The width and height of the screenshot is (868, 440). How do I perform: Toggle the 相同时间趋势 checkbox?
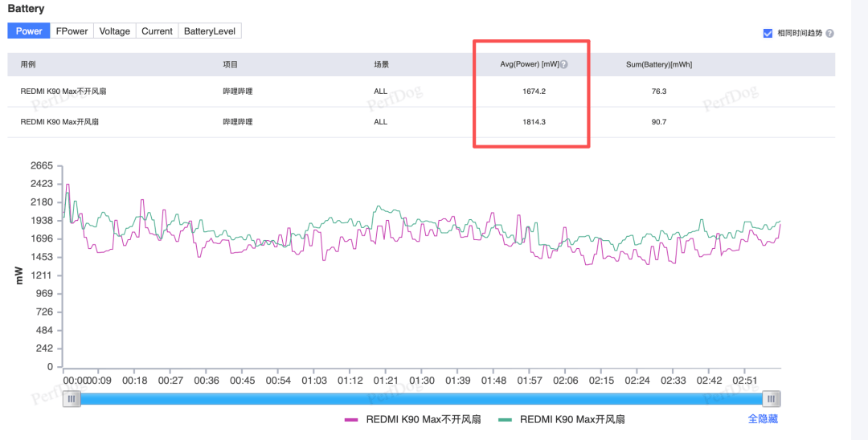click(x=768, y=33)
